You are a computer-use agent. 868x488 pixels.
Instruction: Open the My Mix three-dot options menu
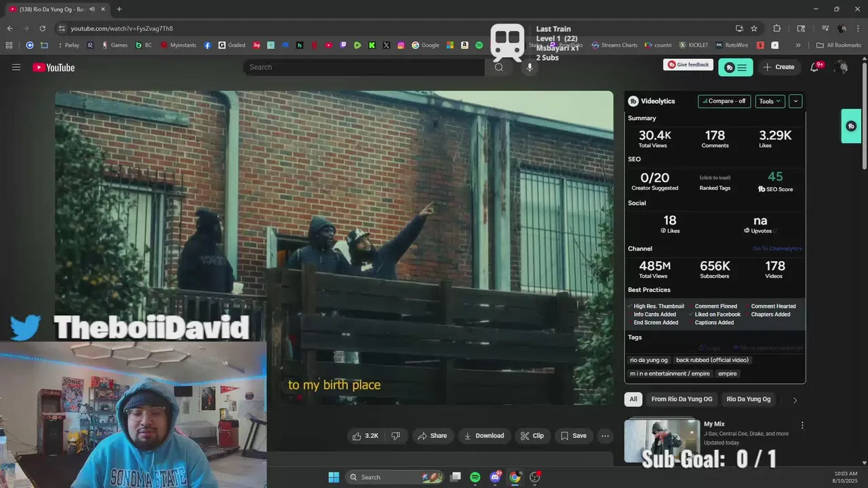point(802,425)
